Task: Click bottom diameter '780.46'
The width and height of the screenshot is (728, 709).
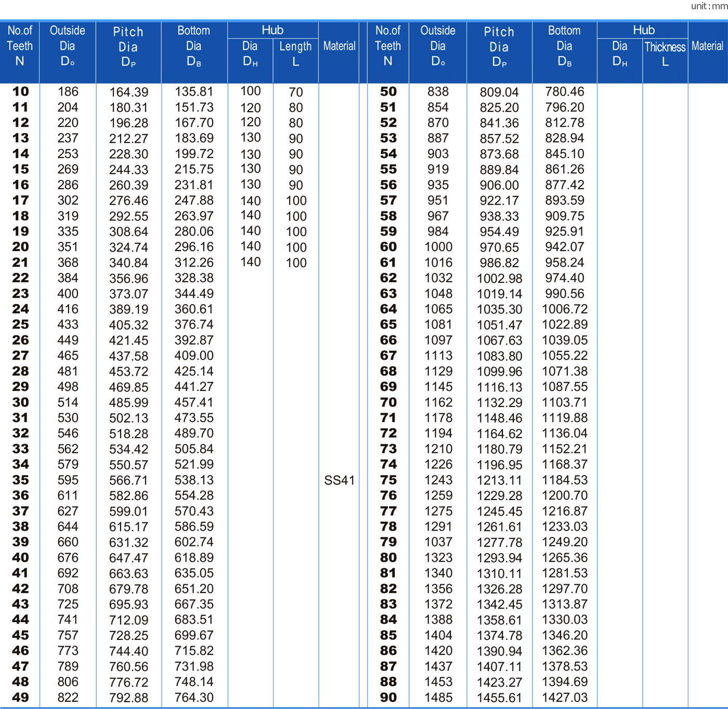Action: point(565,91)
